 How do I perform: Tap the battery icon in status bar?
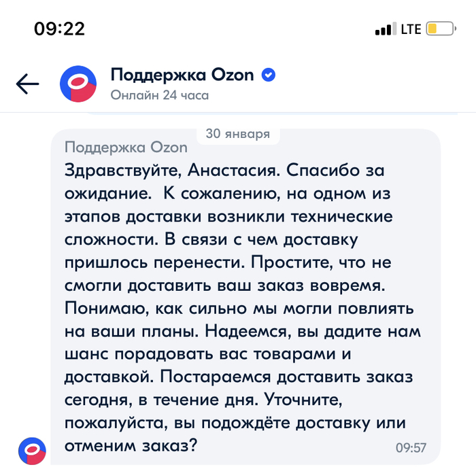[441, 29]
